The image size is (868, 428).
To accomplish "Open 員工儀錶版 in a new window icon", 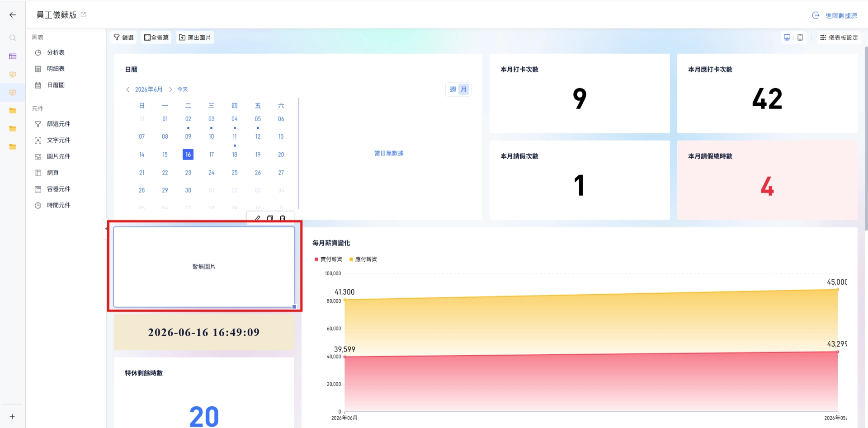I will coord(83,15).
